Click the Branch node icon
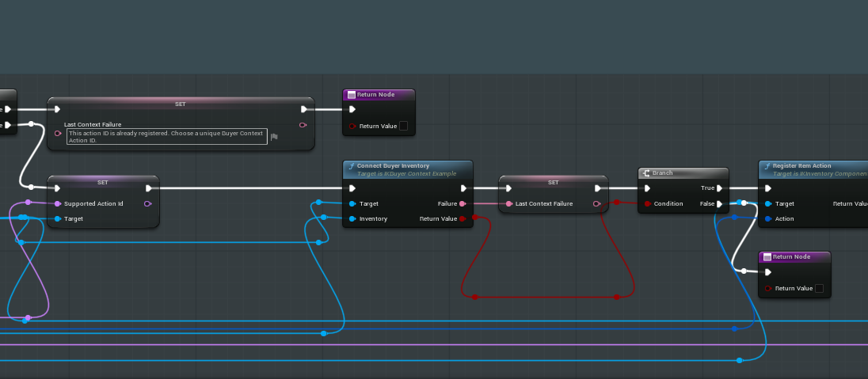 click(646, 173)
